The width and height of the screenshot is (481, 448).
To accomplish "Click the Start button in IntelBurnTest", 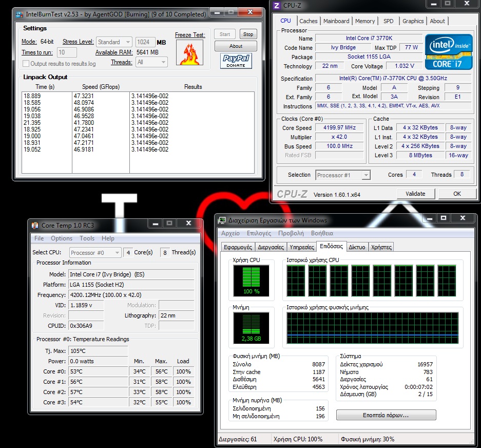I will tap(224, 34).
